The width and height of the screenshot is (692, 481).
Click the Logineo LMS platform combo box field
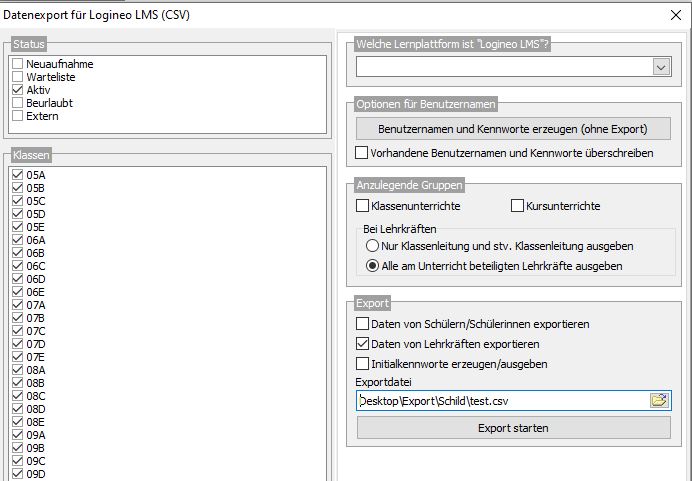[514, 67]
